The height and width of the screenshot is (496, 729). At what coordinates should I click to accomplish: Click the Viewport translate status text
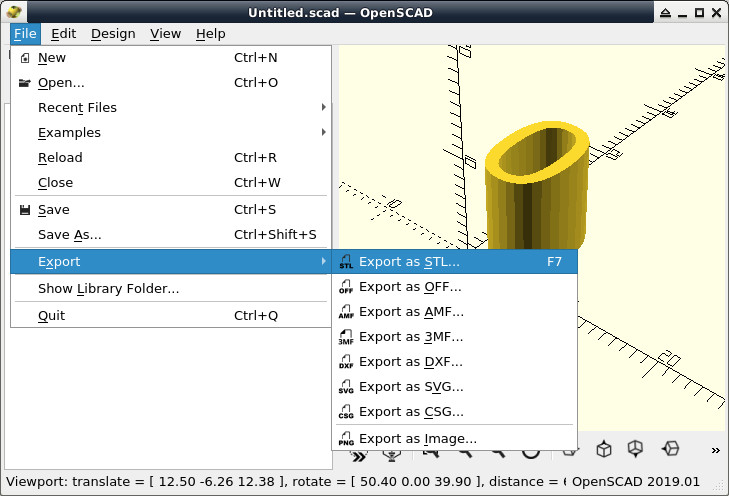pyautogui.click(x=285, y=482)
